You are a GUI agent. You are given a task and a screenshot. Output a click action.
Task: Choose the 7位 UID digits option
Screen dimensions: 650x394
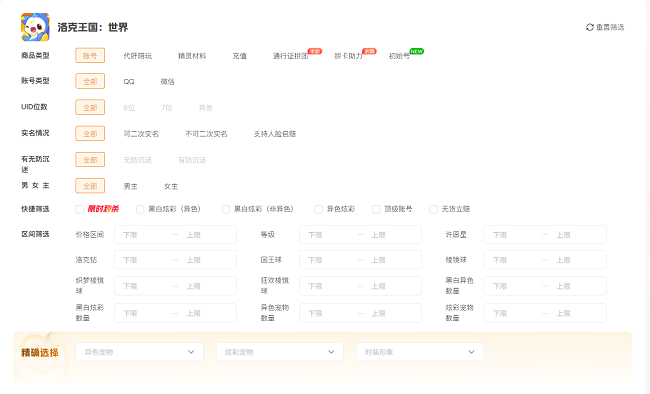tap(167, 107)
